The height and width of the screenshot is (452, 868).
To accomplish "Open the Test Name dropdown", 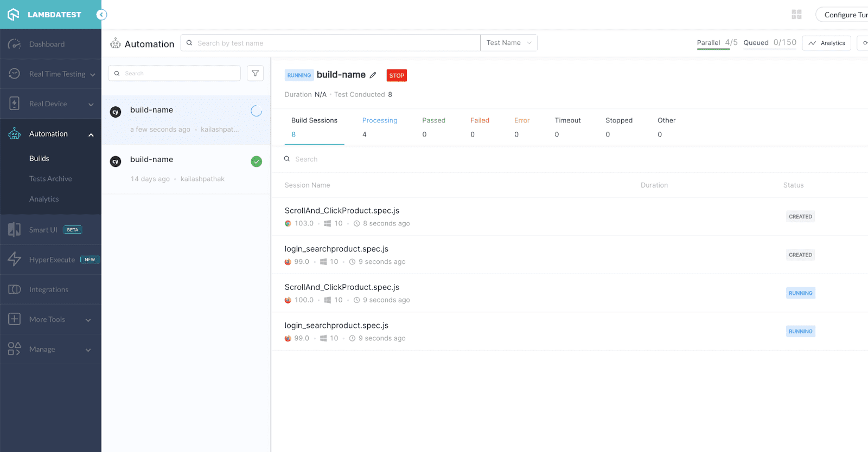I will (509, 43).
